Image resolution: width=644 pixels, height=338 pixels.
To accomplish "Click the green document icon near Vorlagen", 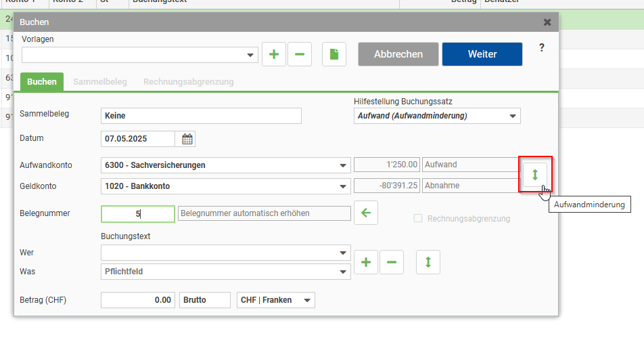I will (x=334, y=54).
